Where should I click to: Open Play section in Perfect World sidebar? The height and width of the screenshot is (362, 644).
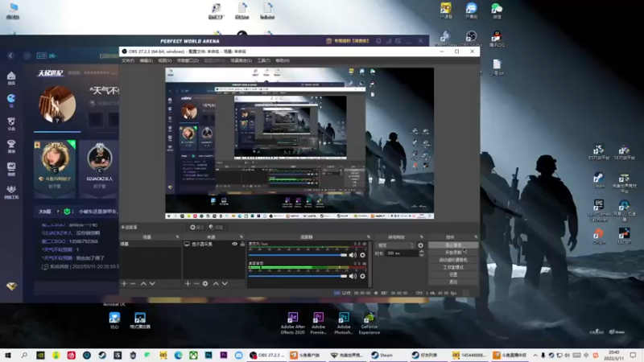(x=11, y=100)
